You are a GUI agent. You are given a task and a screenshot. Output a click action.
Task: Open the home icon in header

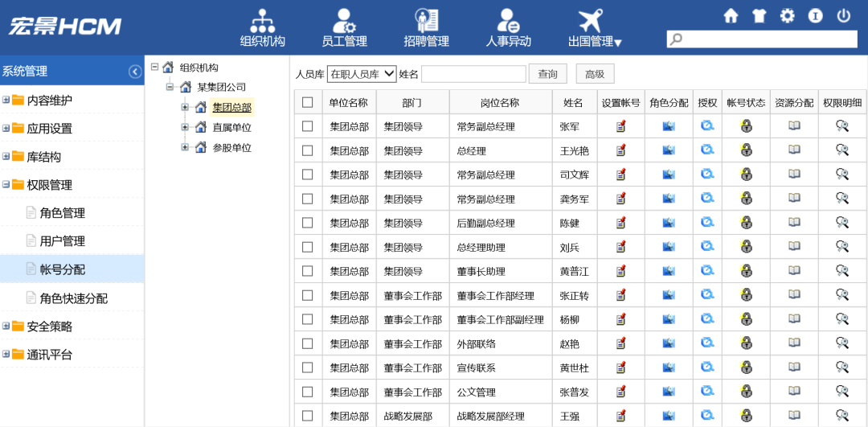coord(731,16)
